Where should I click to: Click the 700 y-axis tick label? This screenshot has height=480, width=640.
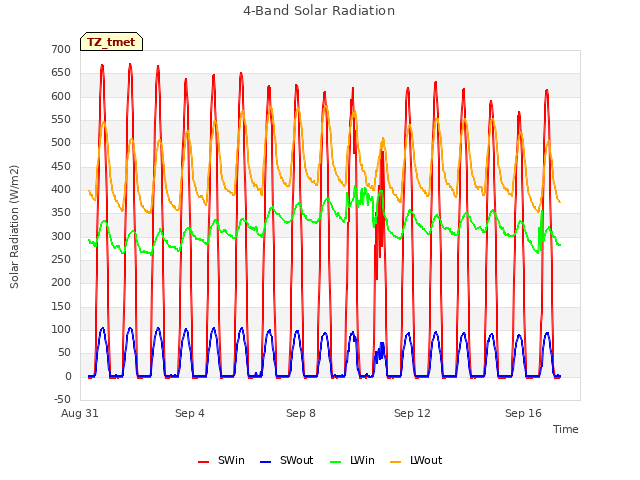[x=61, y=49]
